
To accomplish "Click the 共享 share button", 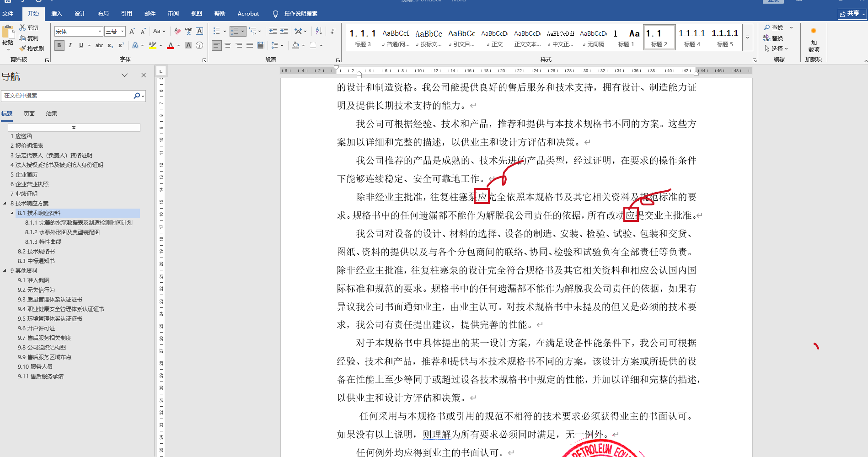I will [x=852, y=14].
